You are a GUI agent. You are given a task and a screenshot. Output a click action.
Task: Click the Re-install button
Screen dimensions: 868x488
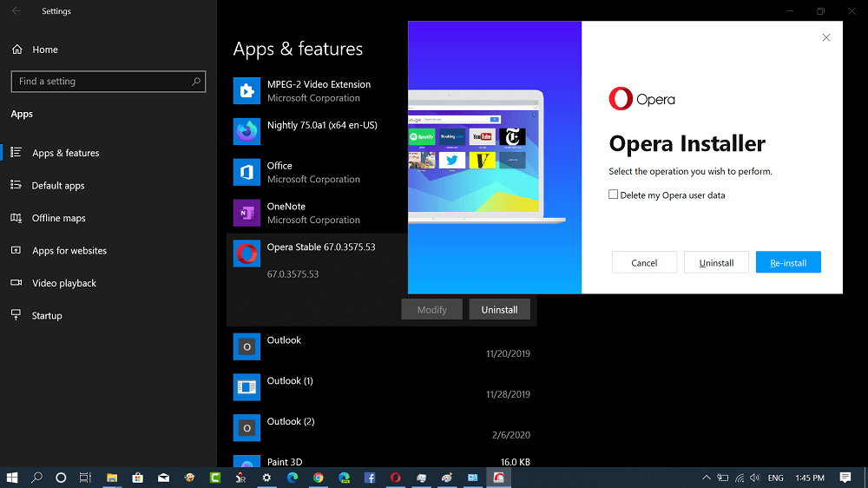tap(788, 262)
